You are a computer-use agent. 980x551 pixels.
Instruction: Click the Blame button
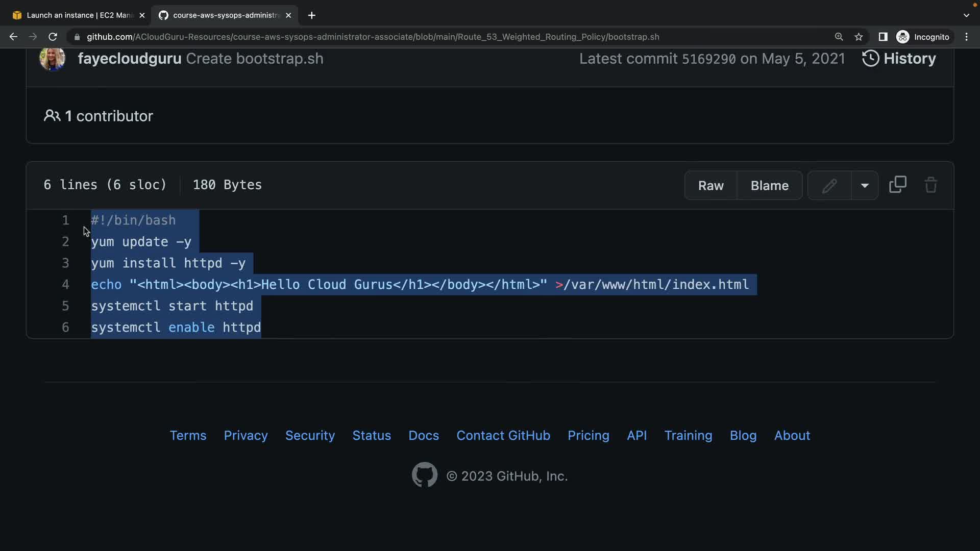point(769,186)
